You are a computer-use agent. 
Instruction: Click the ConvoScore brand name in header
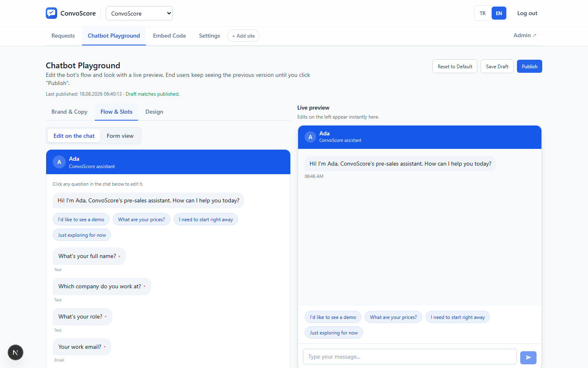78,13
